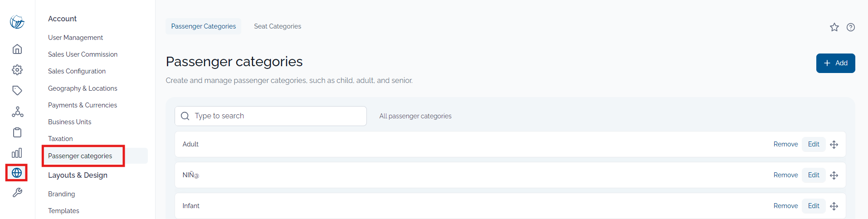Open help question mark icon

click(x=851, y=27)
